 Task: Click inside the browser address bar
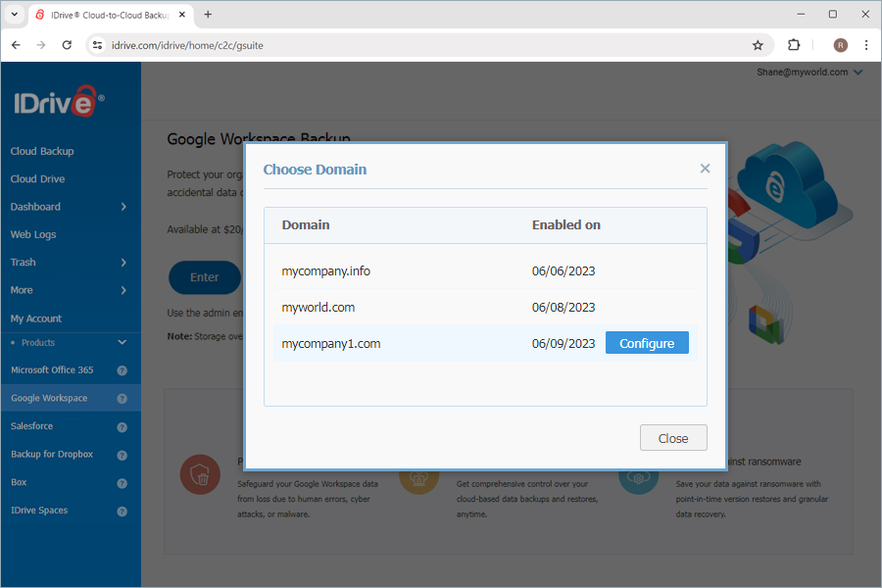[294, 45]
